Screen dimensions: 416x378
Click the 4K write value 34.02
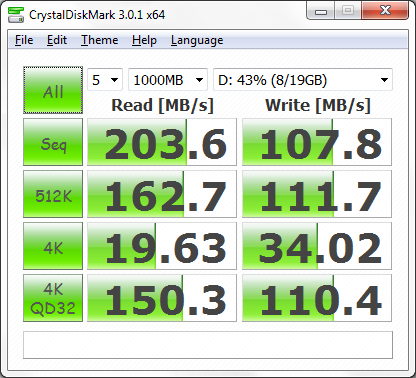(317, 246)
